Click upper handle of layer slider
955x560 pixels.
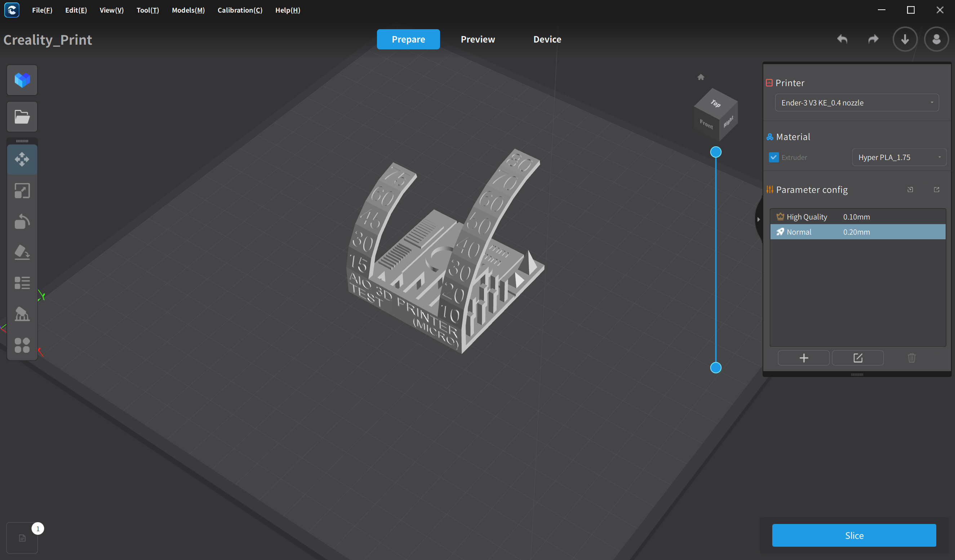(x=715, y=152)
